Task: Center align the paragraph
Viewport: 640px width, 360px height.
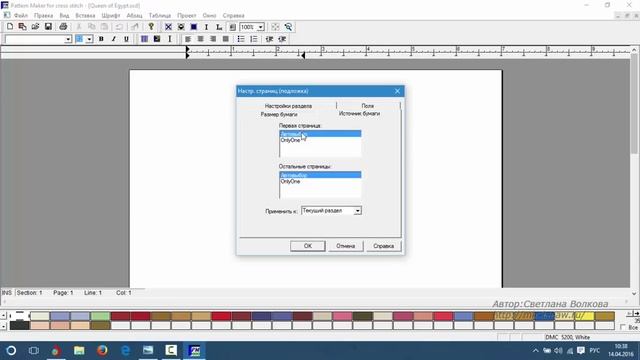Action: tap(200, 39)
